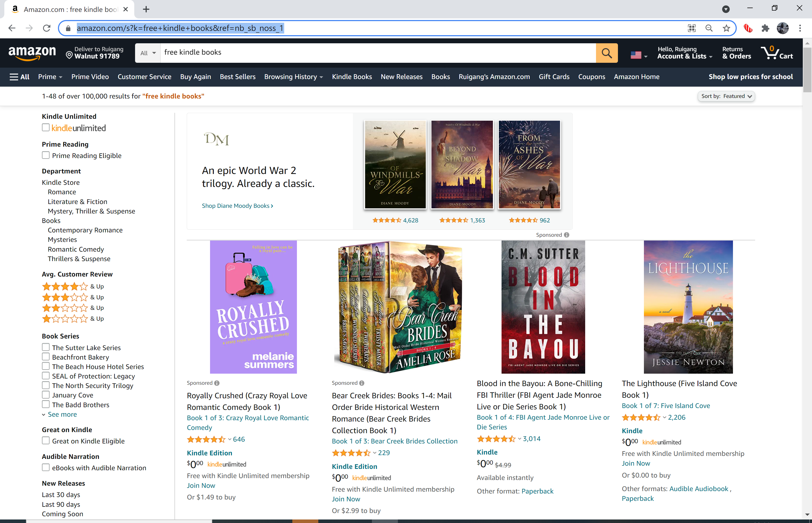Viewport: 812px width, 523px height.
Task: Open Chrome three-dot menu
Action: tap(800, 28)
